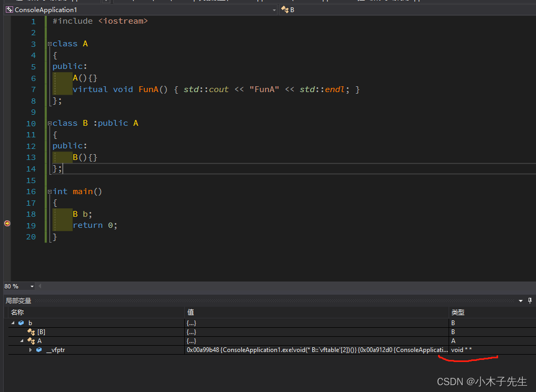
Task: Click the type cell of row A
Action: point(493,341)
